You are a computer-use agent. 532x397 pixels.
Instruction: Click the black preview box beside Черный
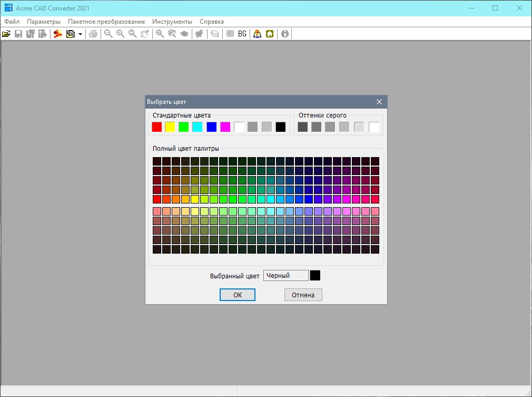pos(315,275)
